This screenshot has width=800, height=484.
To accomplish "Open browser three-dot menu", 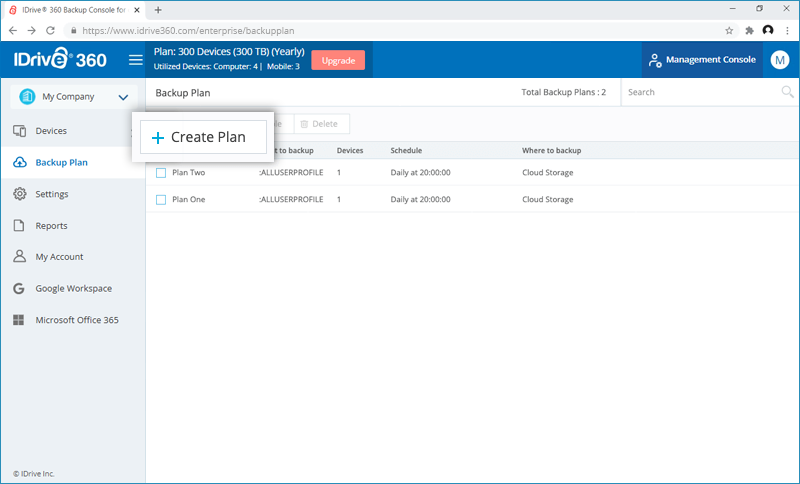I will coord(787,31).
